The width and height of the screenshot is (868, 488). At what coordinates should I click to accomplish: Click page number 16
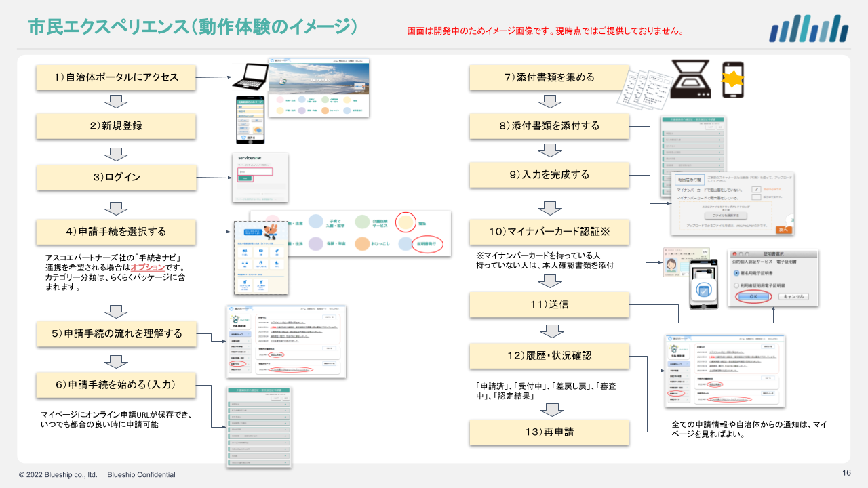(x=846, y=472)
